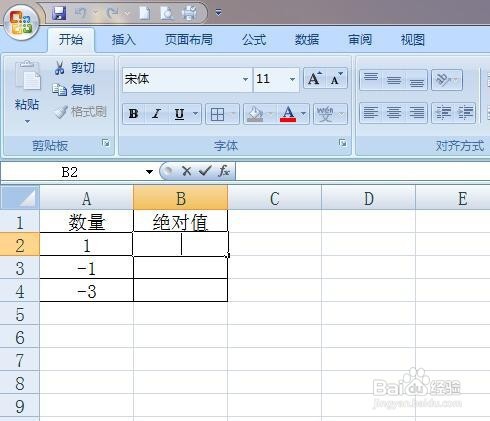The height and width of the screenshot is (421, 490).
Task: Open print preview from the quick access toolbar
Action: 166,13
